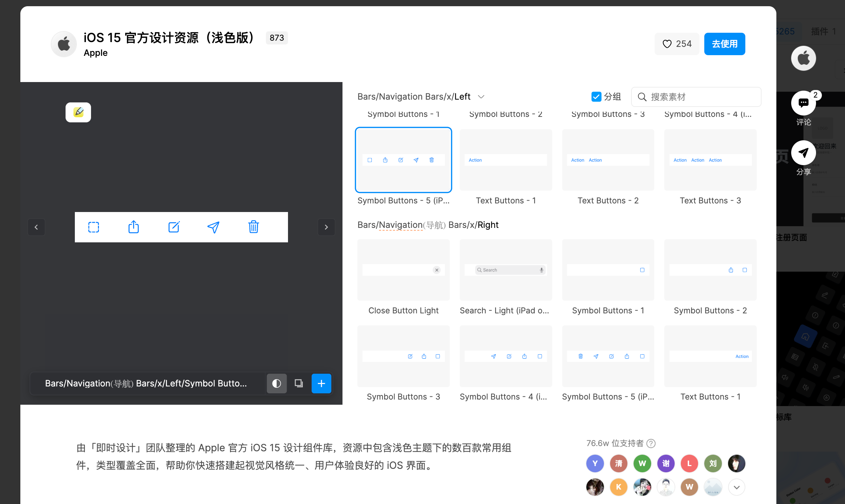The height and width of the screenshot is (504, 845).
Task: Select Symbol Buttons - 5 (iP... thumbnail in Left group
Action: (403, 160)
